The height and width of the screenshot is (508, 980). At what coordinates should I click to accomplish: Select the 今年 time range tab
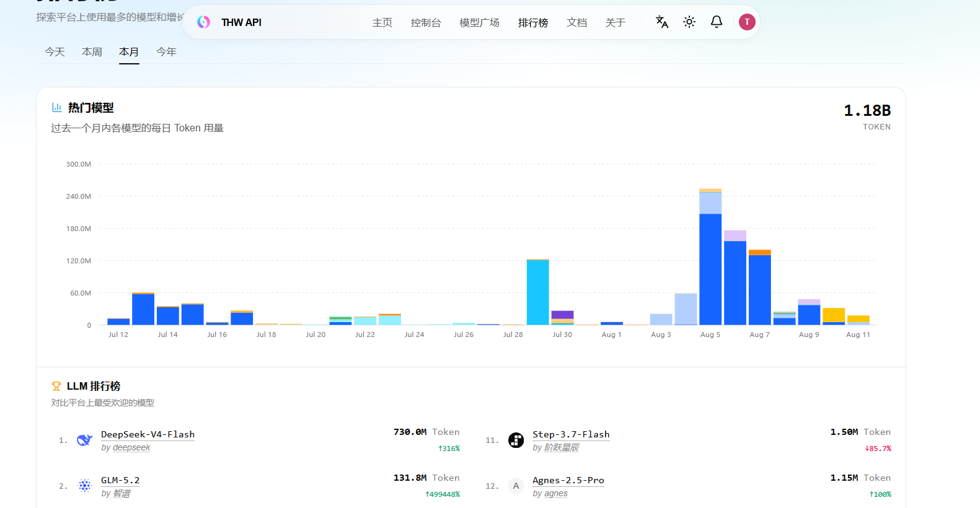[x=166, y=52]
